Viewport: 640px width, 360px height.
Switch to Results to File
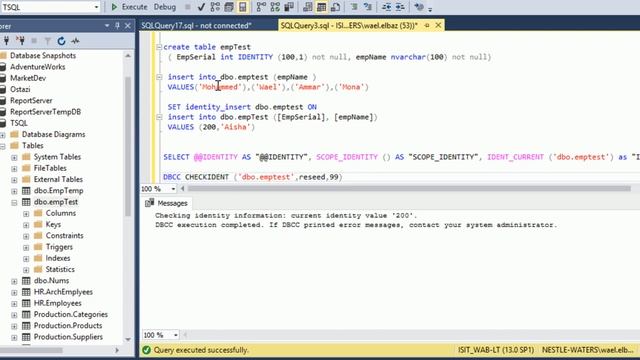pos(336,7)
